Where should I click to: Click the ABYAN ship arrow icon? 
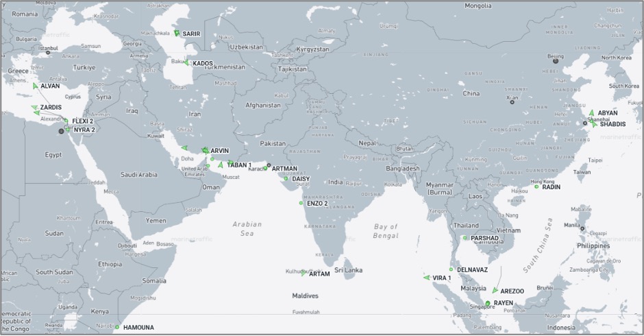(x=591, y=112)
